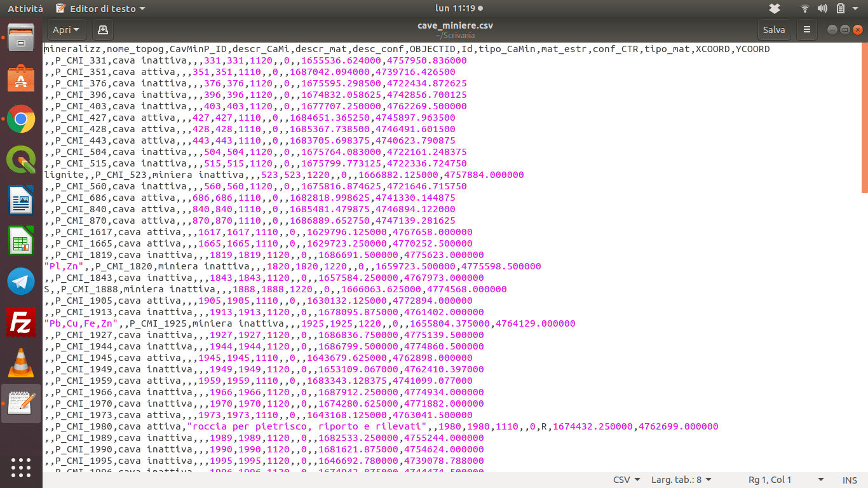Viewport: 868px width, 488px height.
Task: Click the line containing P_CMI_1959
Action: (x=258, y=381)
